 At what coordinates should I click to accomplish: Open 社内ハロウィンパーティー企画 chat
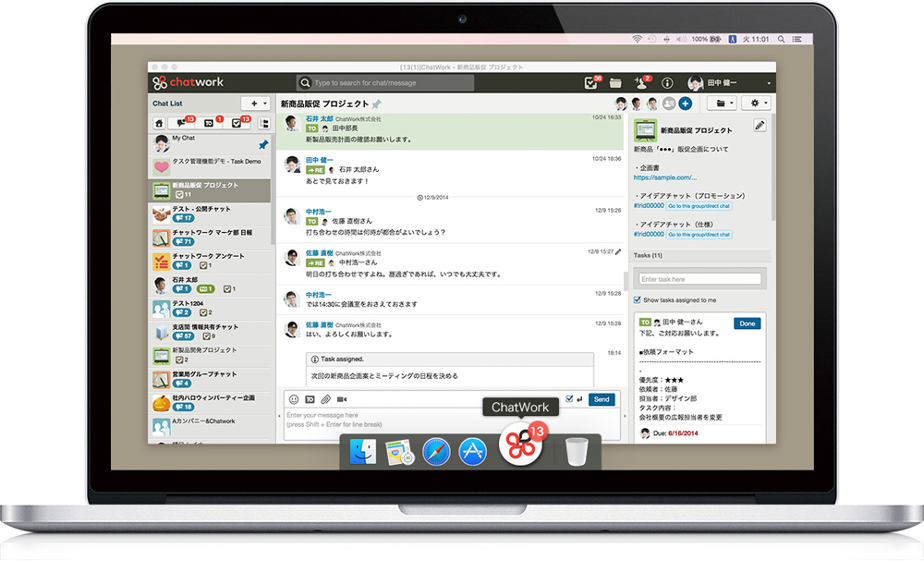tap(209, 402)
